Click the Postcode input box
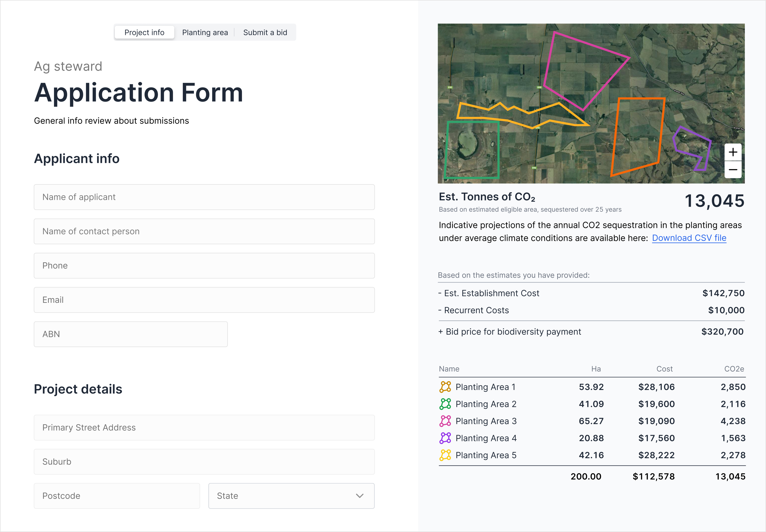This screenshot has height=532, width=766. pos(117,496)
